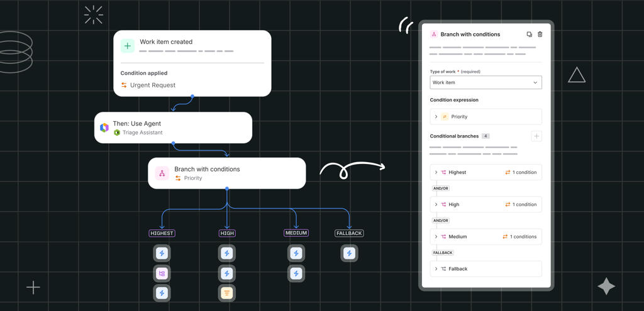Image resolution: width=644 pixels, height=311 pixels.
Task: Click the pink branch icon beside Highest in the panel
Action: pyautogui.click(x=443, y=172)
